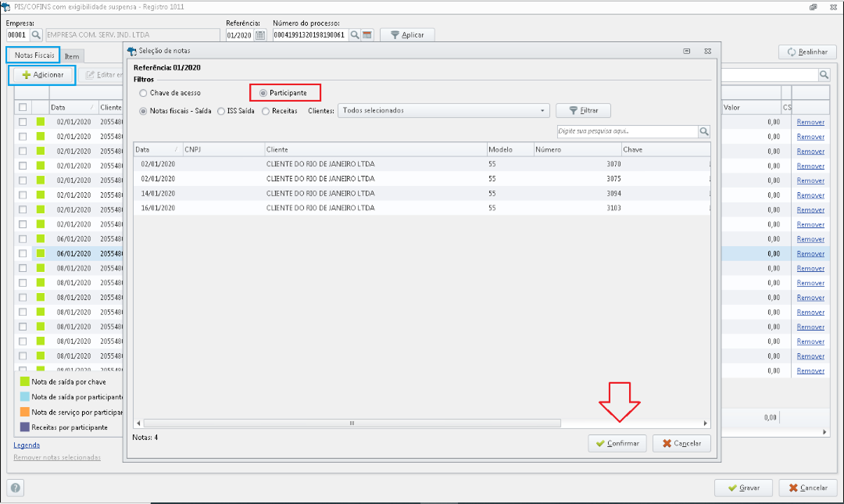Click the Número do processo search icon
The image size is (844, 504).
tap(355, 35)
